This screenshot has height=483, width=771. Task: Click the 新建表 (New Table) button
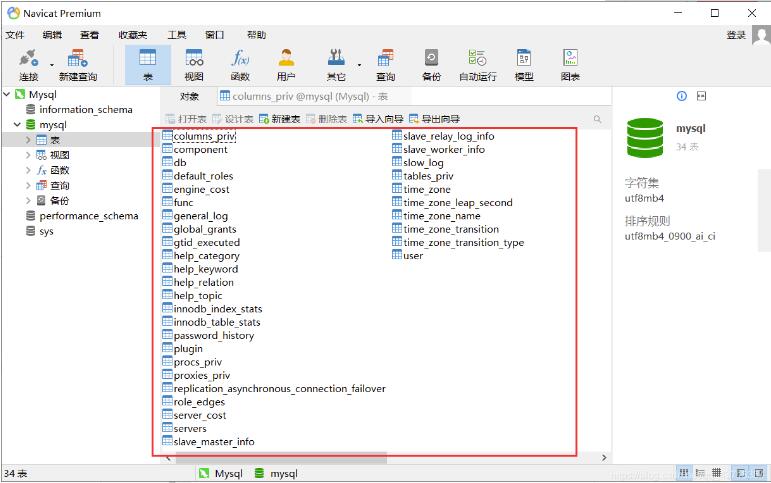point(280,119)
